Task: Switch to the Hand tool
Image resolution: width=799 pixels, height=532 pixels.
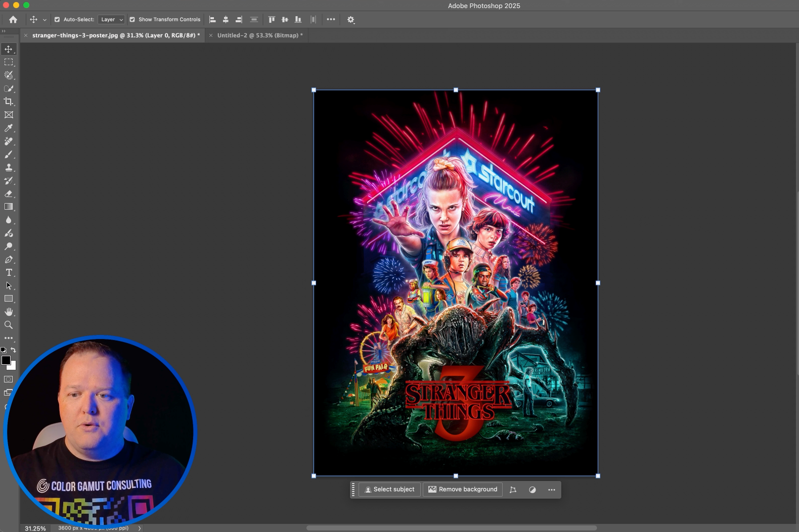Action: (x=9, y=312)
